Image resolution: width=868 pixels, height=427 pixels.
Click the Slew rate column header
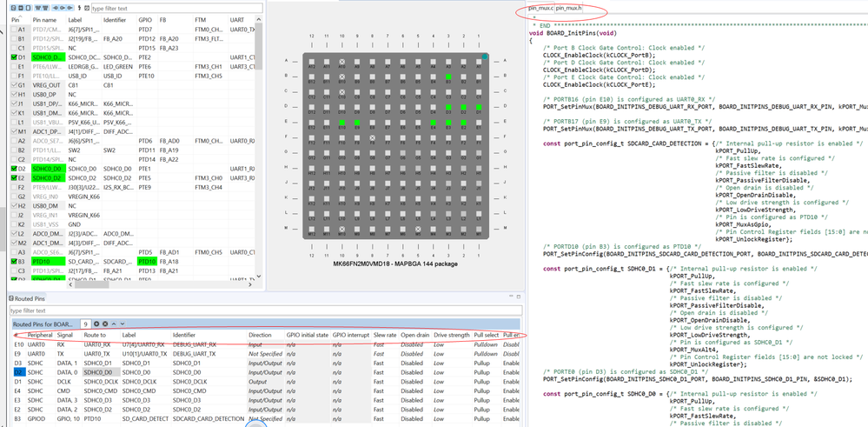pyautogui.click(x=385, y=335)
